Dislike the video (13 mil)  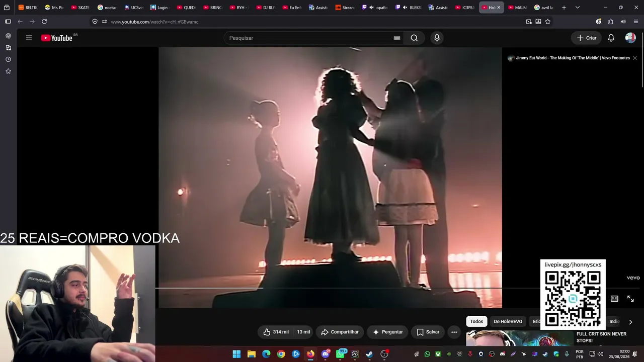click(x=303, y=332)
